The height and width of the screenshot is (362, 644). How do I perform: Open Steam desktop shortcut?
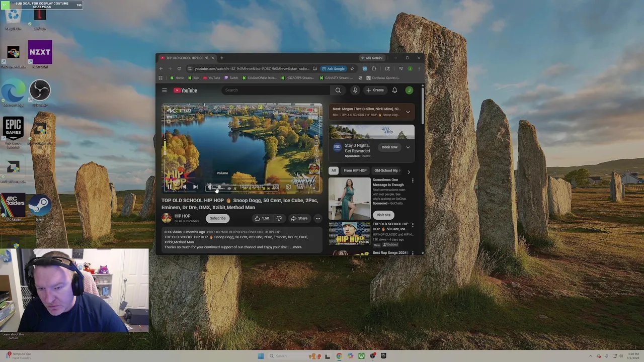40,208
